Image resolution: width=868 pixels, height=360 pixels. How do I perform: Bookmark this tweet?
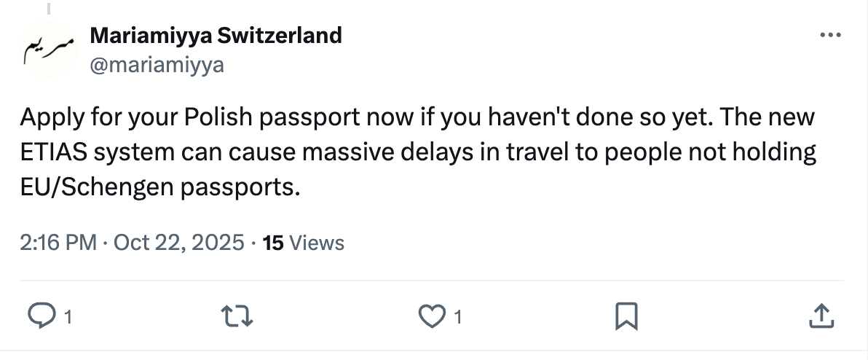point(626,316)
